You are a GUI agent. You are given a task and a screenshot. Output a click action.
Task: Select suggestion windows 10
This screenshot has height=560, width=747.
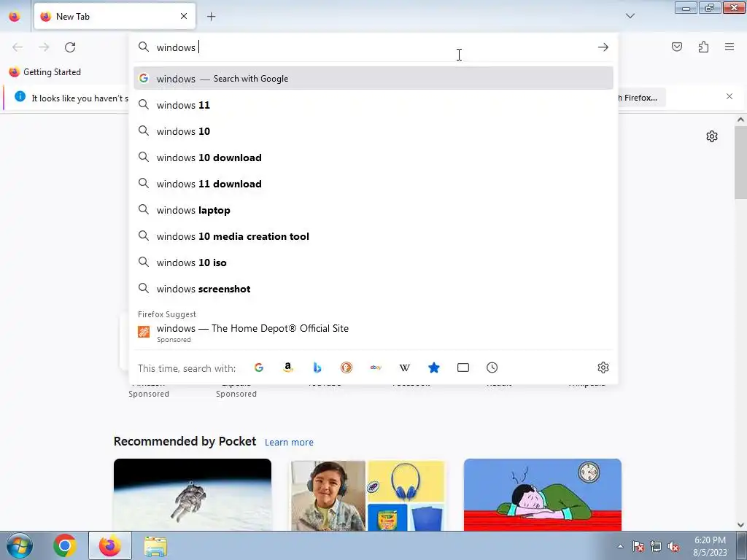373,131
